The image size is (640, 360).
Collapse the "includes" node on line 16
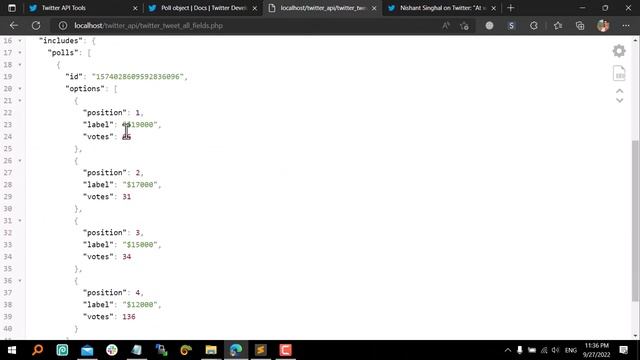(x=20, y=41)
